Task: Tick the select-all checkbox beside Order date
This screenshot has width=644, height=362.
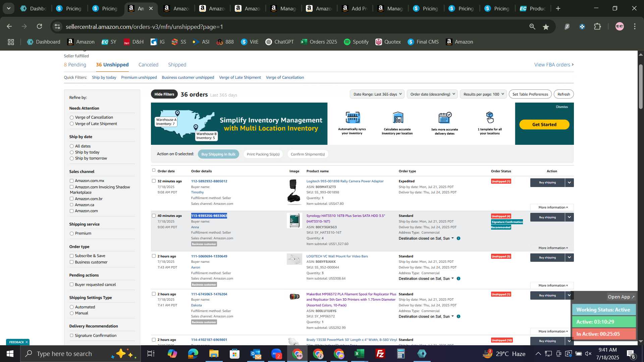Action: tap(154, 170)
